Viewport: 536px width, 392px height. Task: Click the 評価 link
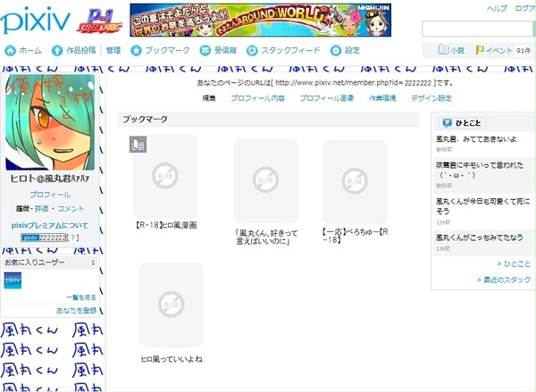42,208
